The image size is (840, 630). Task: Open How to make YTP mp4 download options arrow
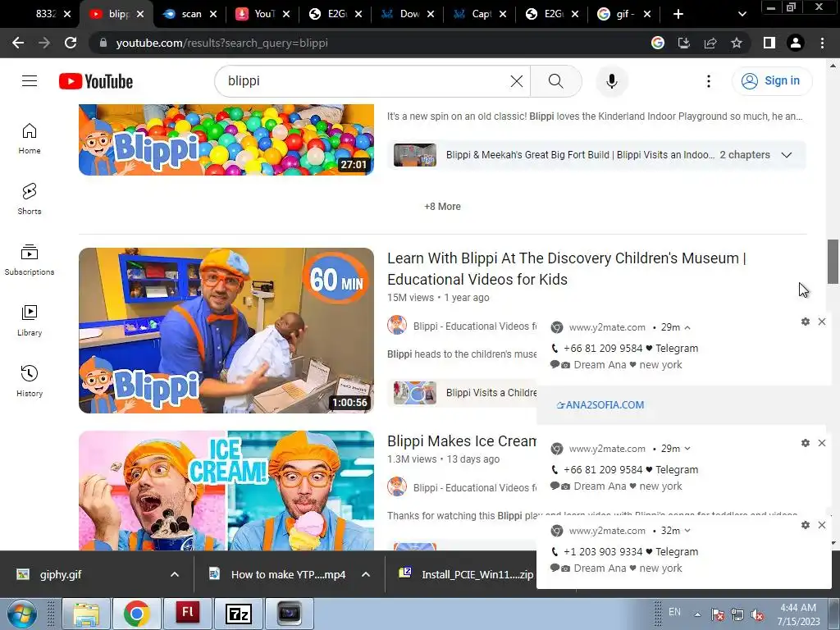(x=366, y=574)
